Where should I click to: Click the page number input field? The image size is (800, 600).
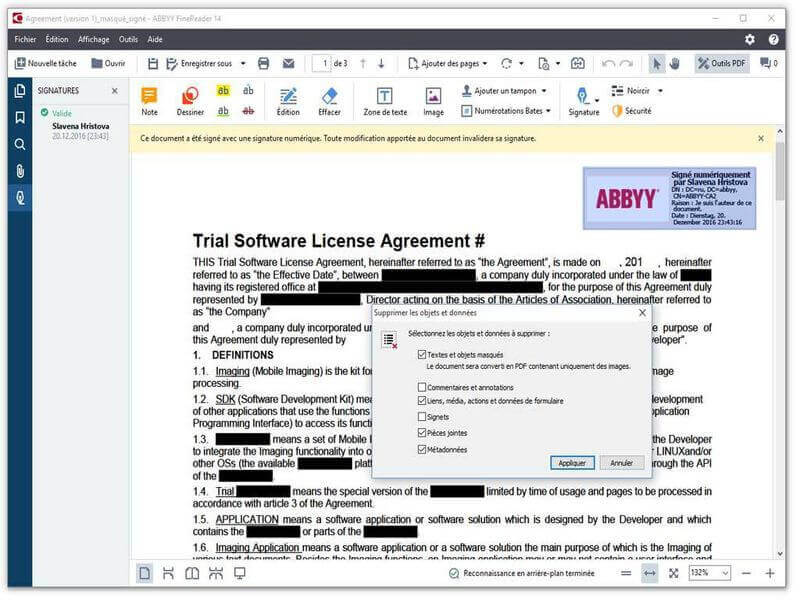coord(321,63)
